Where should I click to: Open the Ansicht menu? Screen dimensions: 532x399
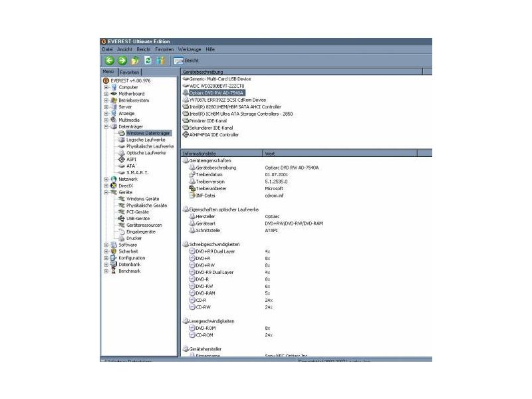124,49
